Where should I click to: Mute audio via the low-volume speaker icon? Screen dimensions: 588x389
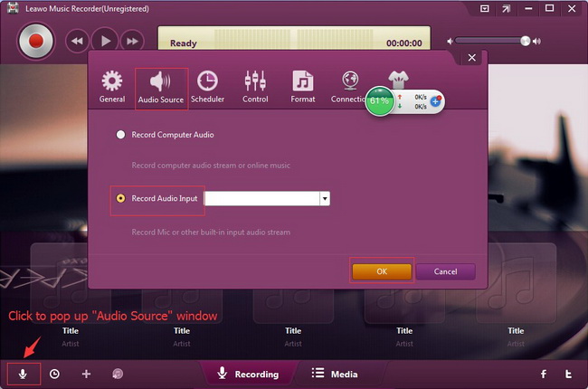[450, 42]
